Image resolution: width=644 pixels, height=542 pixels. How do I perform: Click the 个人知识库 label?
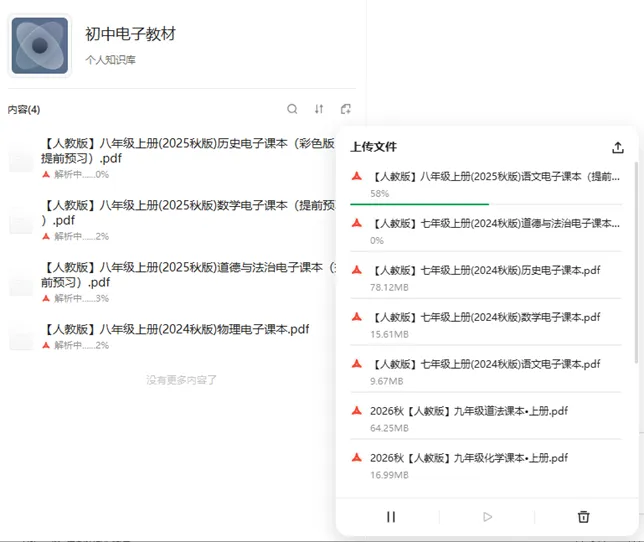coord(110,60)
